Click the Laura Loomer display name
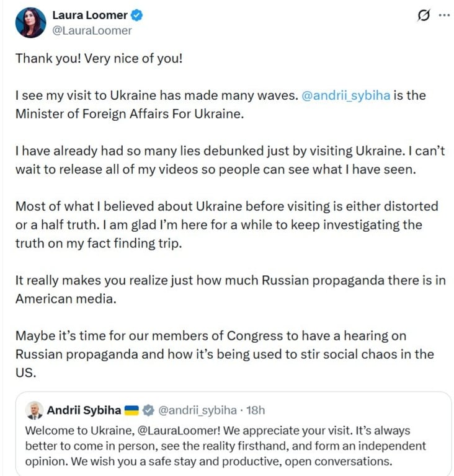 click(90, 15)
